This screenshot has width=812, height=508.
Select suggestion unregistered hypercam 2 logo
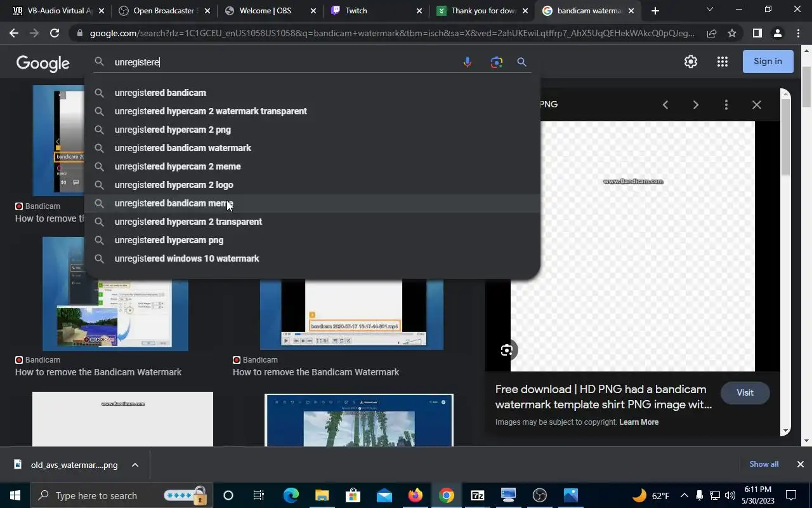(312, 185)
